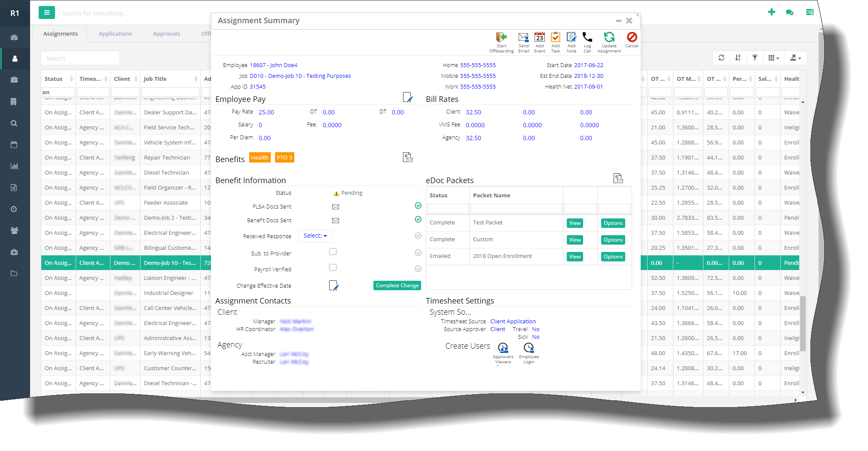
Task: Open grid columns chooser dropdown
Action: click(x=773, y=58)
